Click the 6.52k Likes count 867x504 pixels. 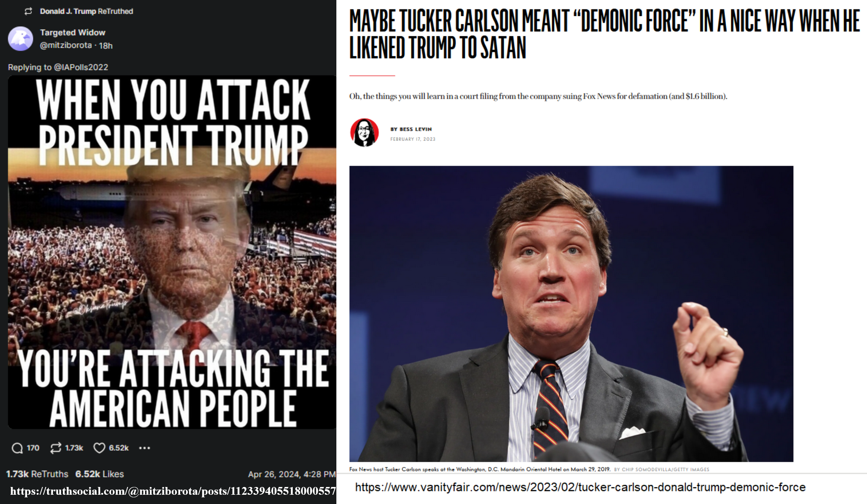point(100,474)
